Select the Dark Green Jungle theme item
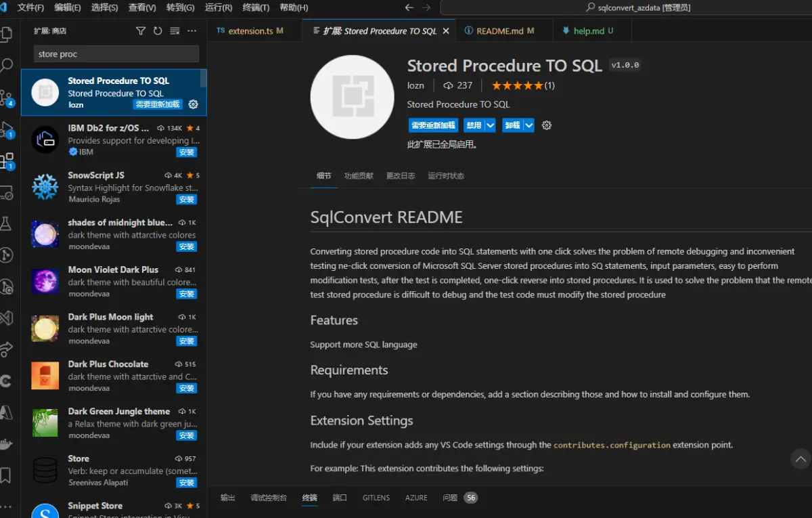 coord(114,423)
